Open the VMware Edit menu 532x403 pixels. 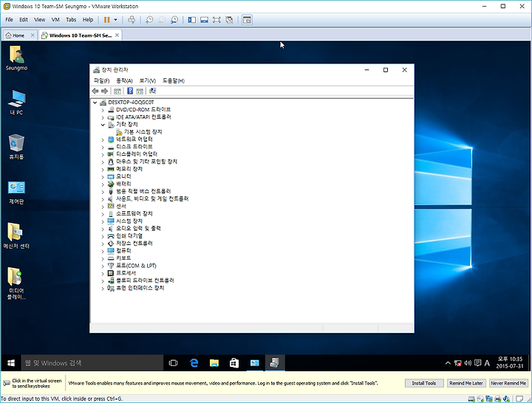pyautogui.click(x=24, y=20)
